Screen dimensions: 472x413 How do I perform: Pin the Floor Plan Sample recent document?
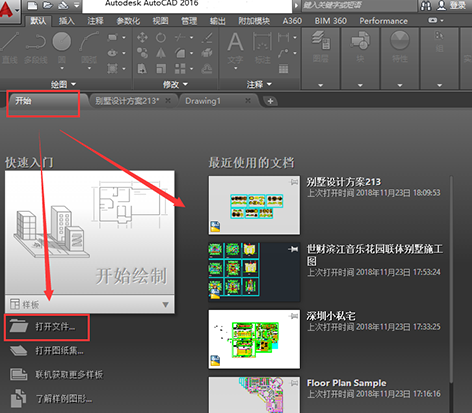tap(293, 383)
